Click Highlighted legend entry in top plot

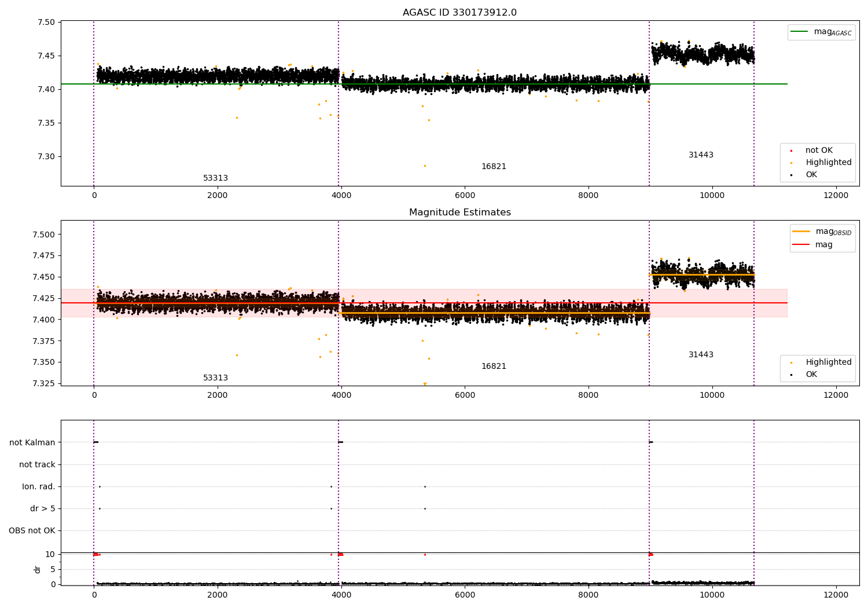pyautogui.click(x=829, y=163)
